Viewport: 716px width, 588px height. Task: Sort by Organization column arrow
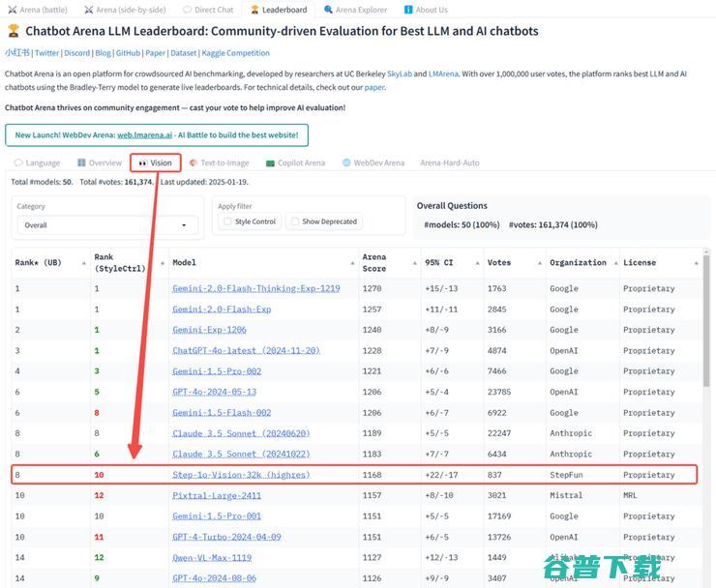coord(615,263)
